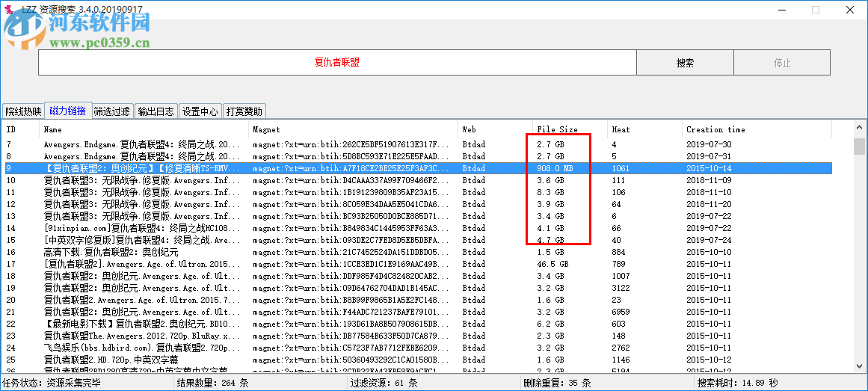868x391 pixels.
Task: Open the 输出日志 tab
Action: click(156, 111)
